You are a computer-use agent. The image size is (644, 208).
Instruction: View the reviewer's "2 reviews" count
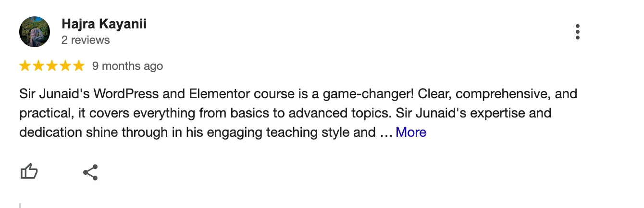(x=86, y=40)
